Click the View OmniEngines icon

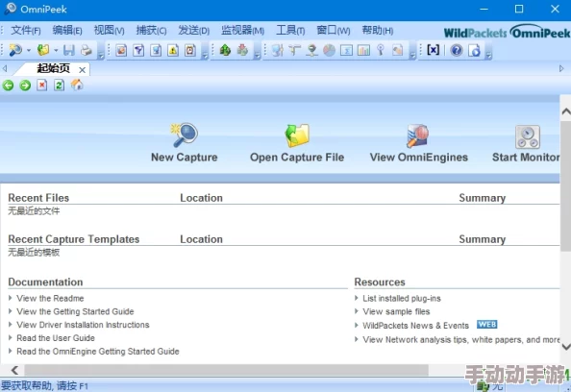(x=418, y=135)
